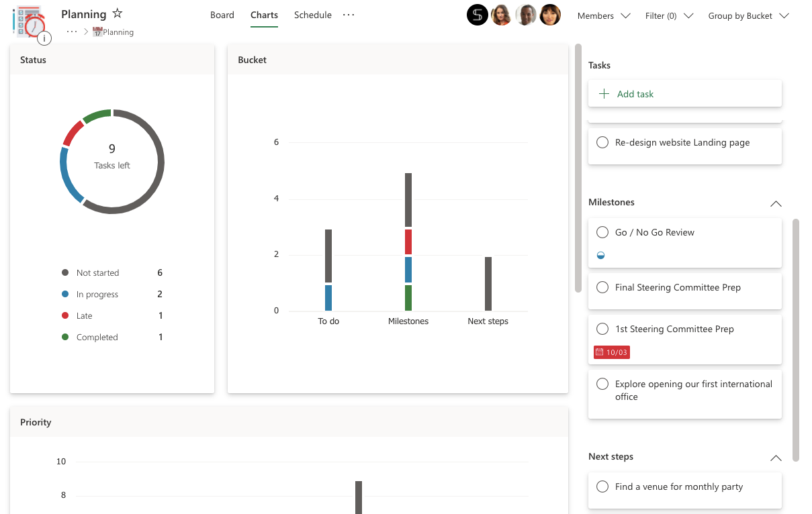Click the black S member avatar
812x514 pixels.
click(x=478, y=15)
